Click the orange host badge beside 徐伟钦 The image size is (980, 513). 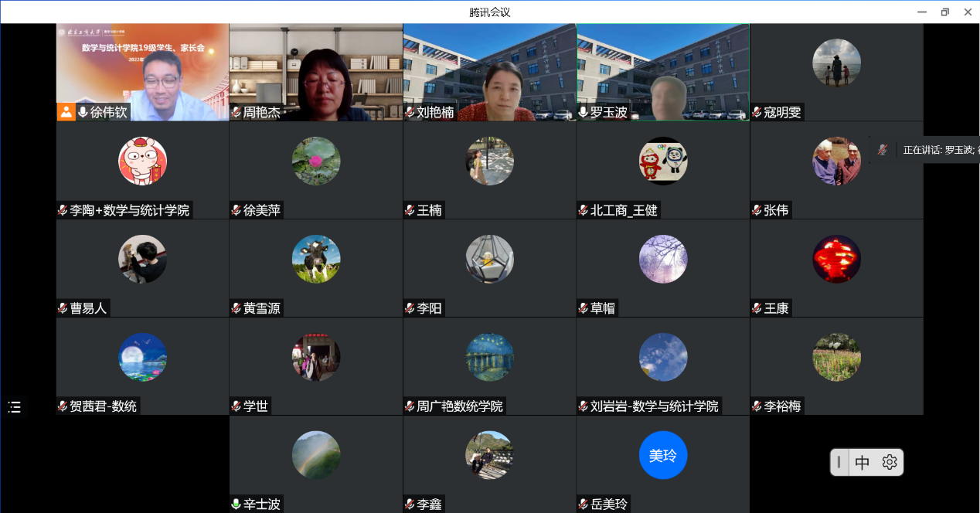pyautogui.click(x=66, y=112)
